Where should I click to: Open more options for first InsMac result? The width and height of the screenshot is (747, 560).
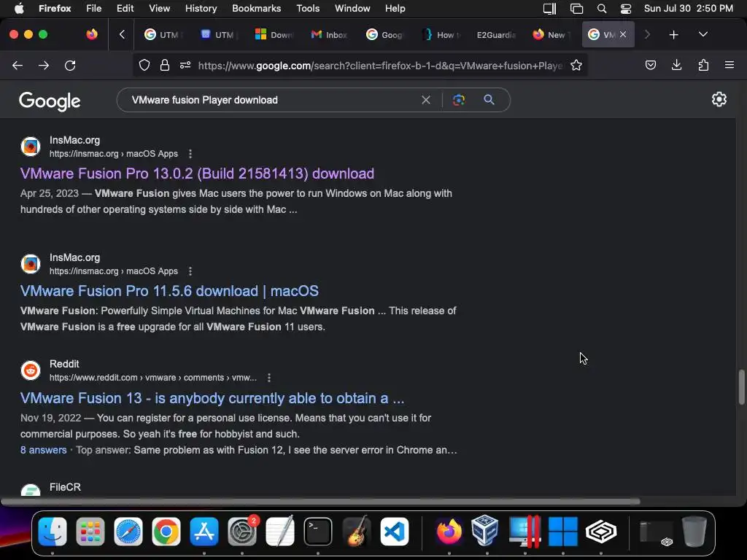click(190, 154)
